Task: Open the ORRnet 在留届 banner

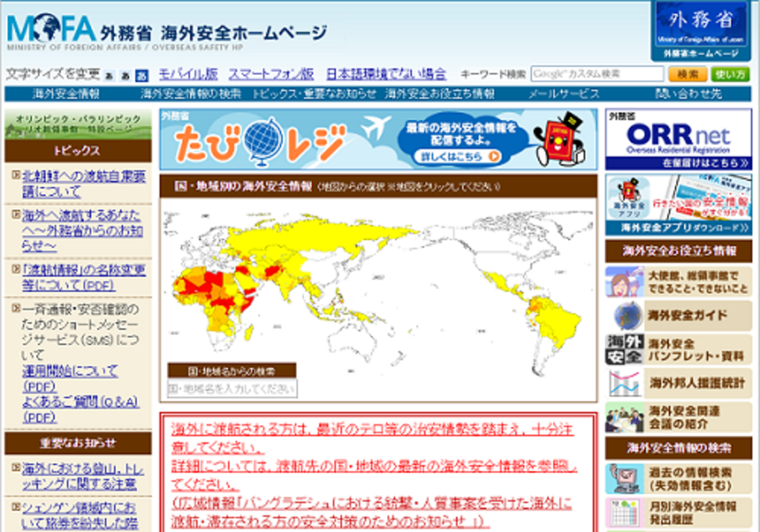Action: tap(678, 139)
